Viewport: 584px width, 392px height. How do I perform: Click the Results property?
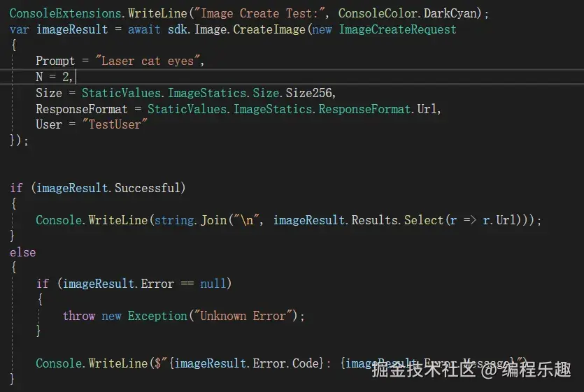[374, 220]
